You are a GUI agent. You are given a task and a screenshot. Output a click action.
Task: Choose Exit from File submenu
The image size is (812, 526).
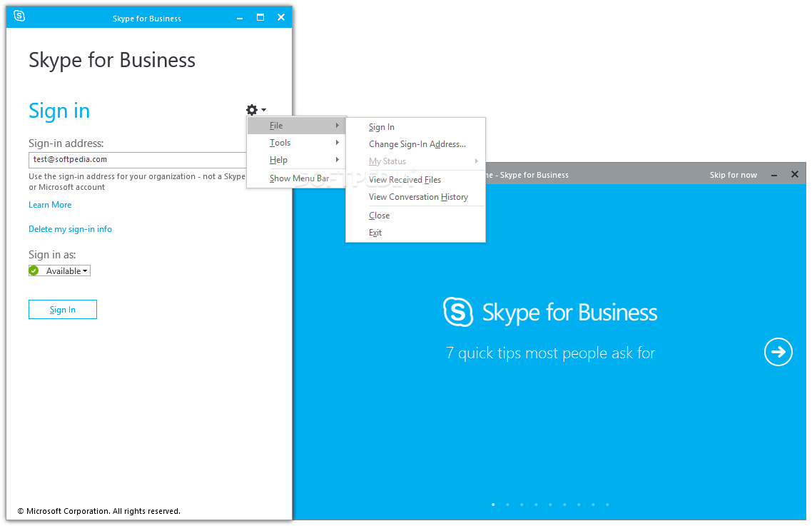coord(415,233)
